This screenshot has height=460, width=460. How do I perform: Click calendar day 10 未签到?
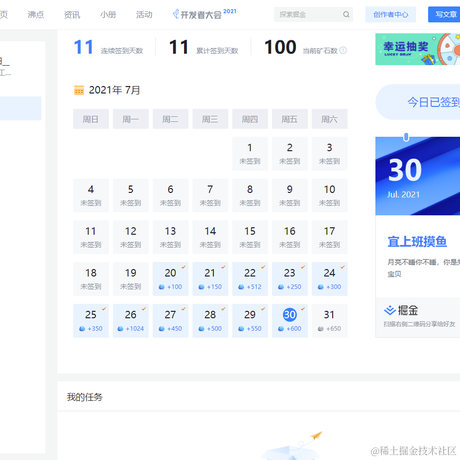(329, 195)
